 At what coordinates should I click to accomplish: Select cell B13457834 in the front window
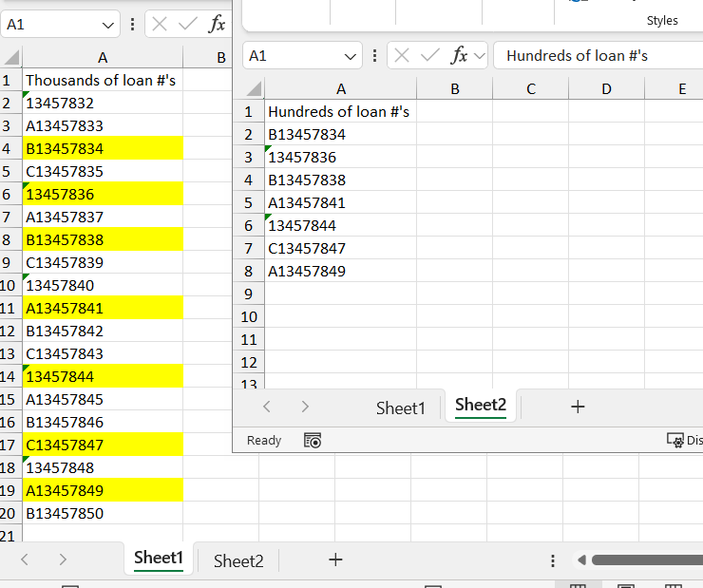click(x=341, y=135)
